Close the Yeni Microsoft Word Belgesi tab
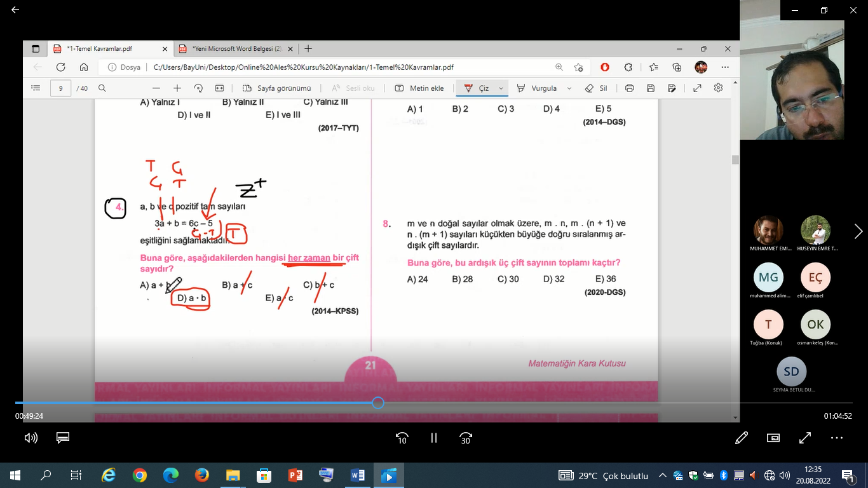 (290, 49)
